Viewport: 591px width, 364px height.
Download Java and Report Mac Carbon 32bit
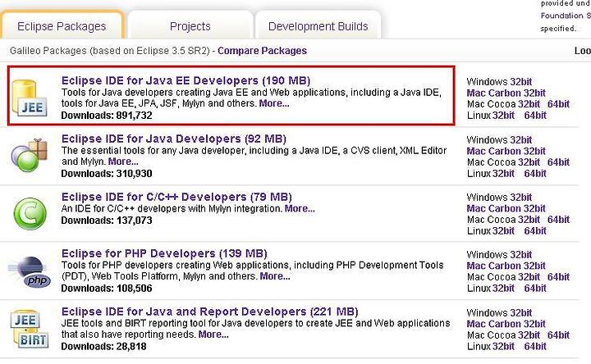(506, 324)
